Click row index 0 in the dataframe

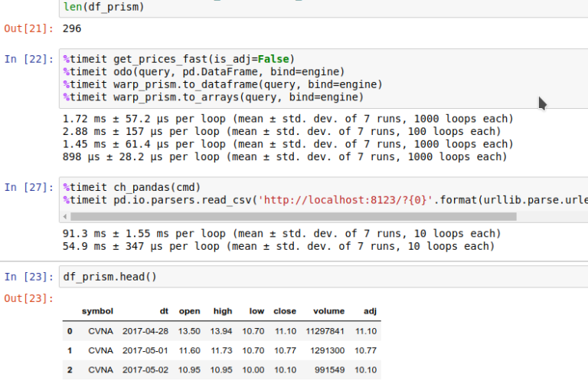pos(70,331)
